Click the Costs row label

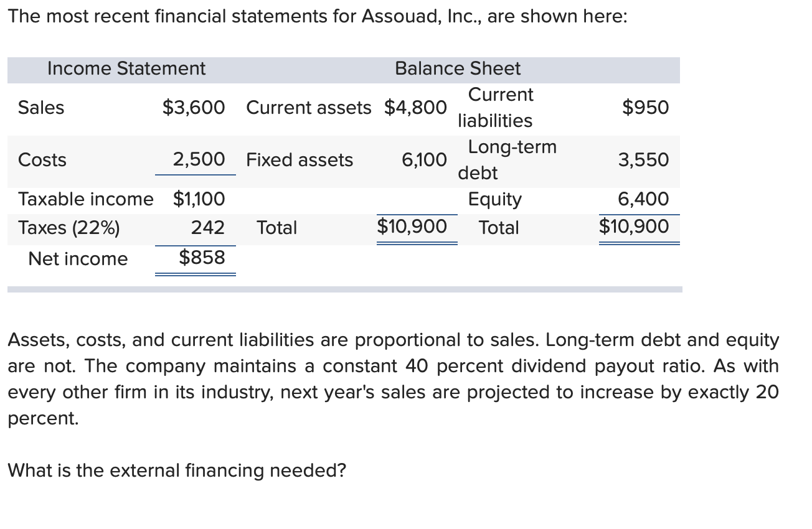[42, 160]
